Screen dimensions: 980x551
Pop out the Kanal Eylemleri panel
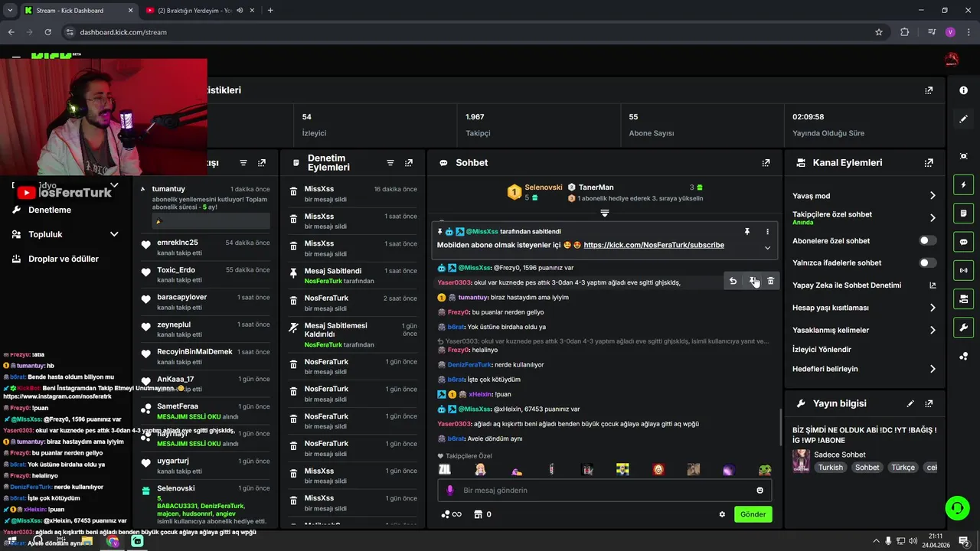point(929,163)
